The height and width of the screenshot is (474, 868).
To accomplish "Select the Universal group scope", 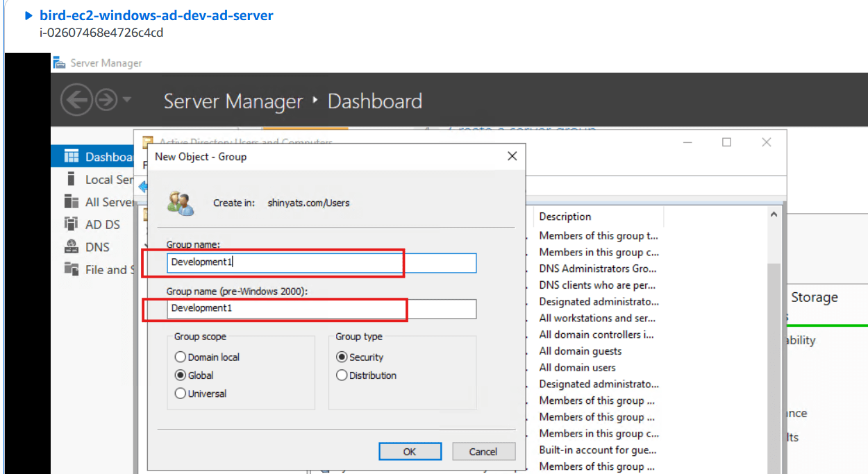I will (181, 393).
